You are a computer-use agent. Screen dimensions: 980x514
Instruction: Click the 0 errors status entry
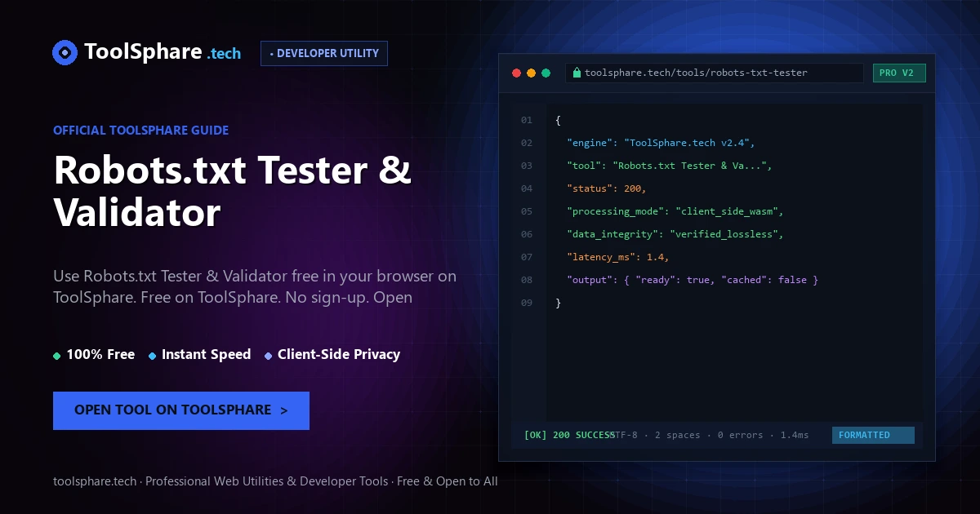pos(740,435)
